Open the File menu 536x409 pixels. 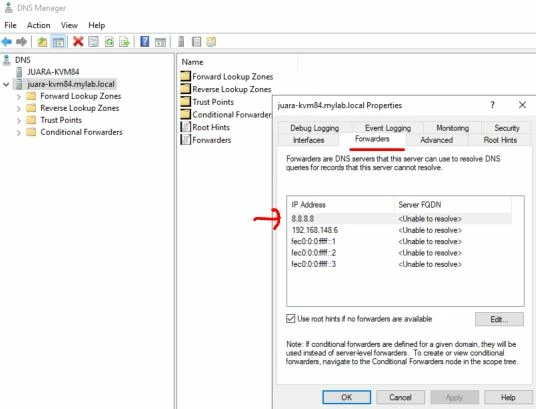[x=10, y=25]
